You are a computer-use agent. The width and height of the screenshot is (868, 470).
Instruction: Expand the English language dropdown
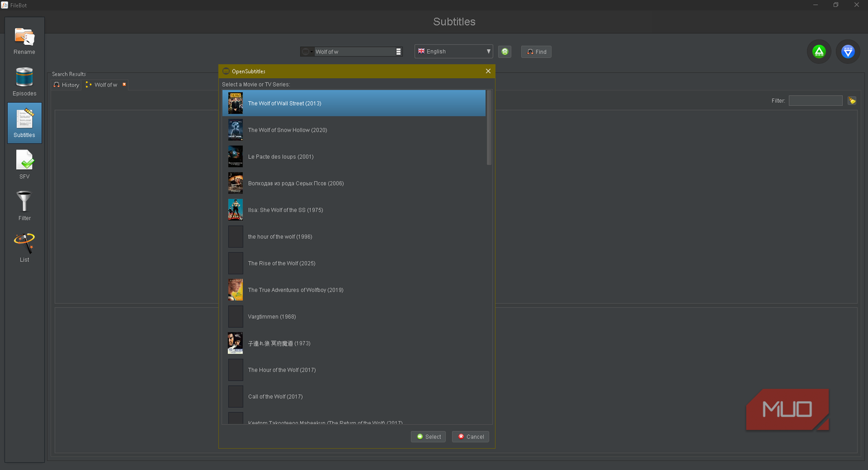click(x=454, y=52)
